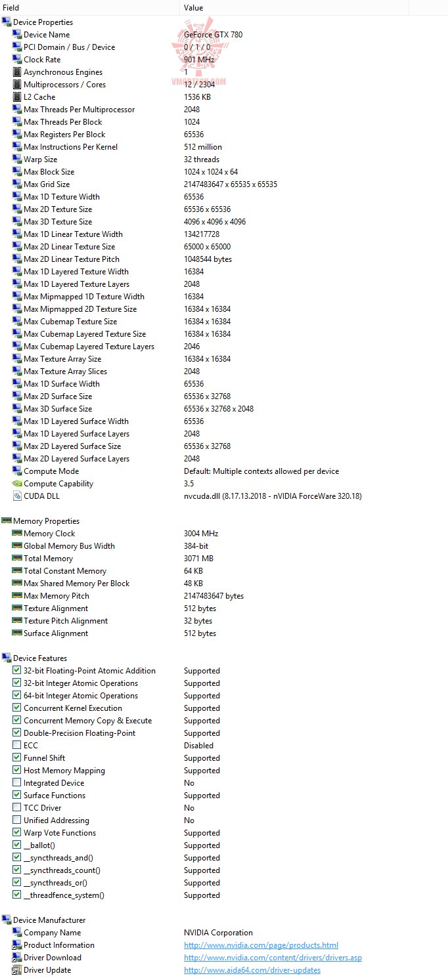Select the '384-bit' bus width value

196,546
